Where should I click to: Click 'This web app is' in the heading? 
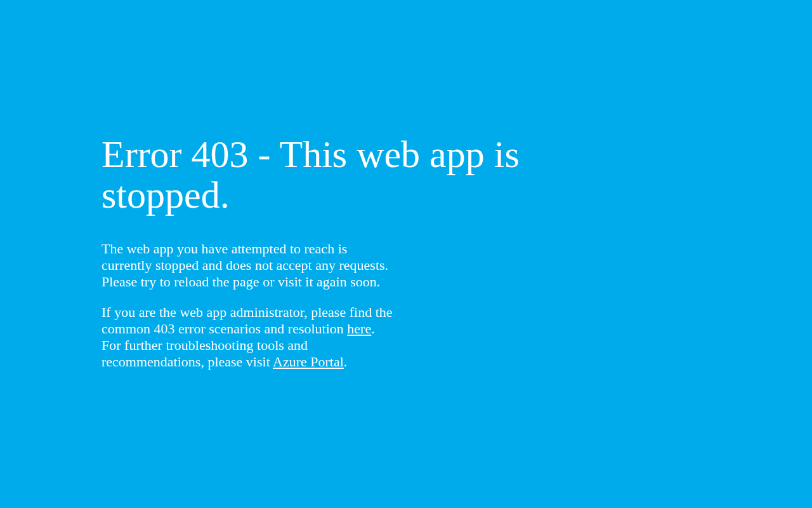click(x=399, y=155)
